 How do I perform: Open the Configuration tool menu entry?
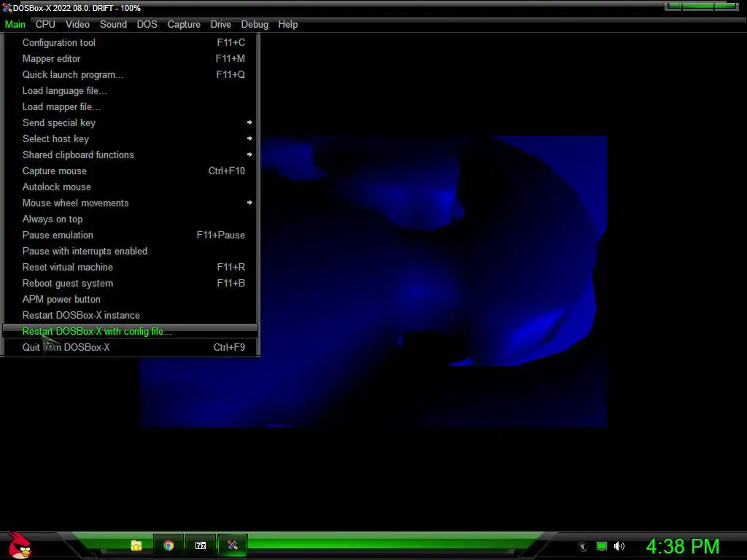click(x=130, y=42)
